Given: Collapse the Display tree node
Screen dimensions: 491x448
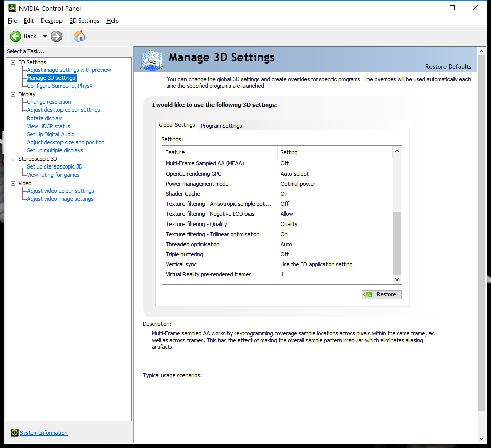Looking at the screenshot, I should coord(13,94).
